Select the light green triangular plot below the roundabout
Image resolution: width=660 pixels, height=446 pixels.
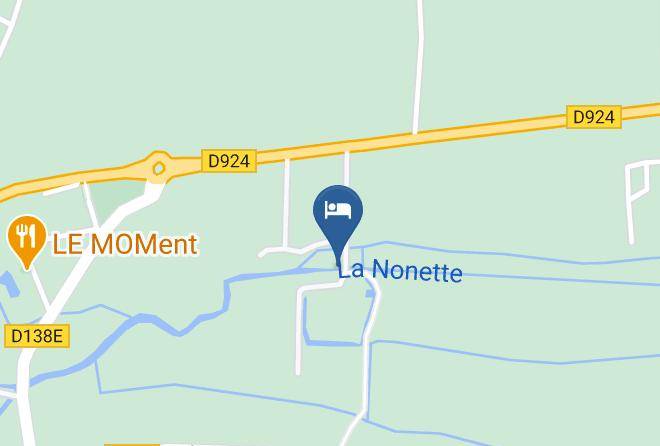point(114,198)
